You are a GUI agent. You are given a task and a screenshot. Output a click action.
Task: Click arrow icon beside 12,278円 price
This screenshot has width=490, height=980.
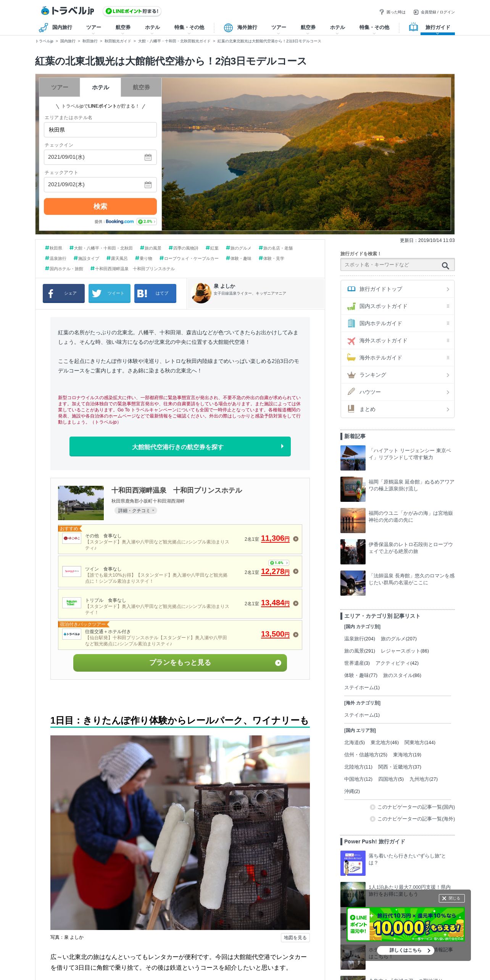point(296,572)
